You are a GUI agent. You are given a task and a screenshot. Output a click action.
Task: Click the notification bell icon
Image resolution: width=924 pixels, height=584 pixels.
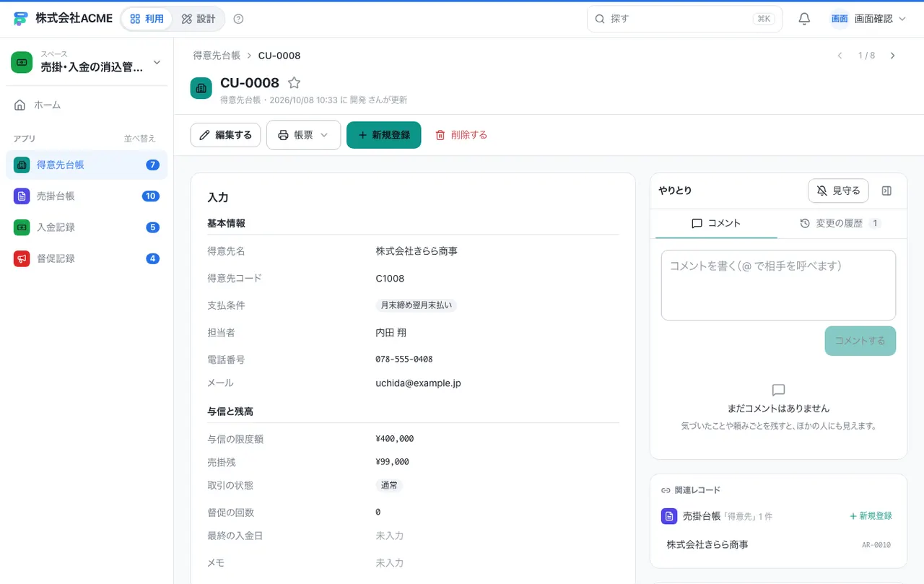click(804, 19)
